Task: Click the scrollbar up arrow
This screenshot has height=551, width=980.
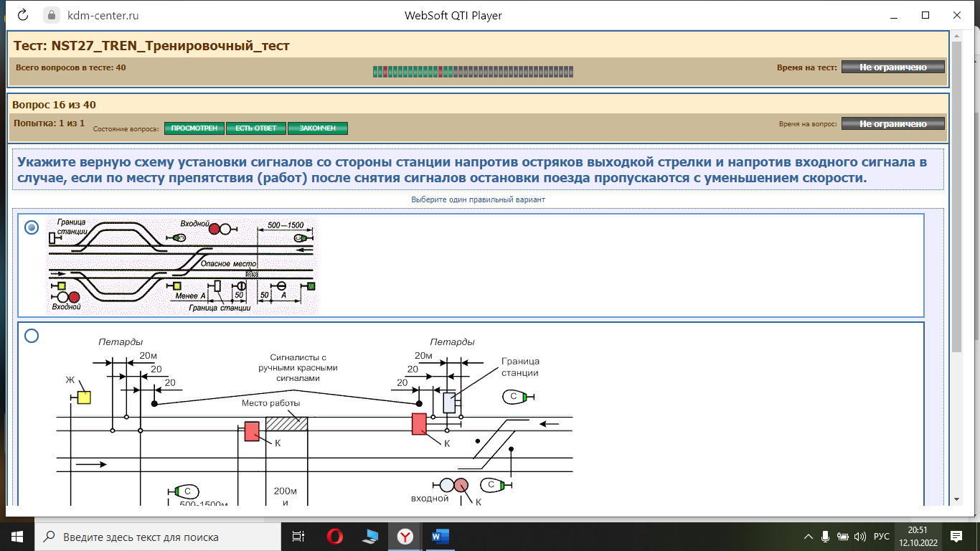Action: (956, 36)
